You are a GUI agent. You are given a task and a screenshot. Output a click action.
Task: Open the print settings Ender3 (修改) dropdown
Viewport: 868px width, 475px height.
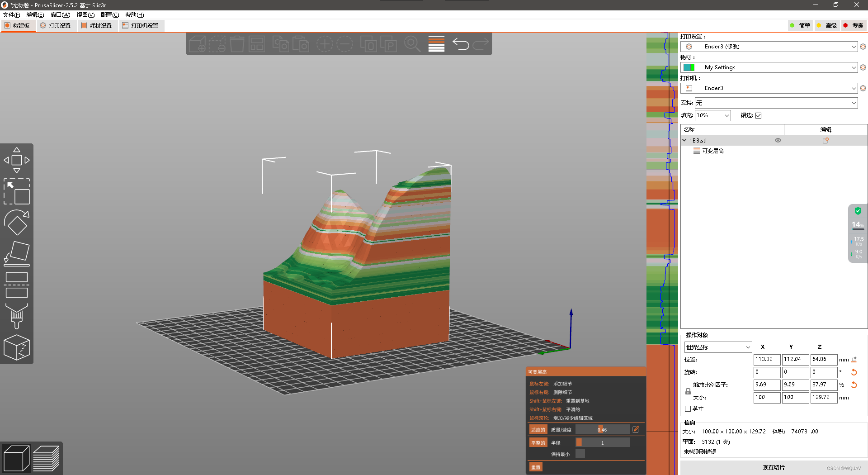tap(769, 47)
